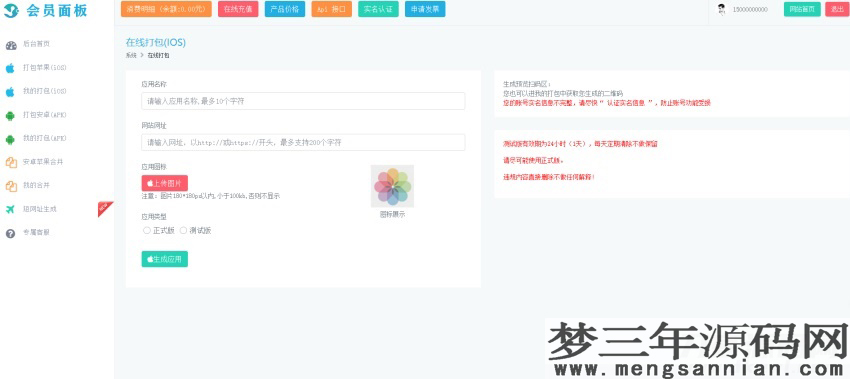Click the question mark icon for 专属客服
850x379 pixels.
click(x=10, y=233)
